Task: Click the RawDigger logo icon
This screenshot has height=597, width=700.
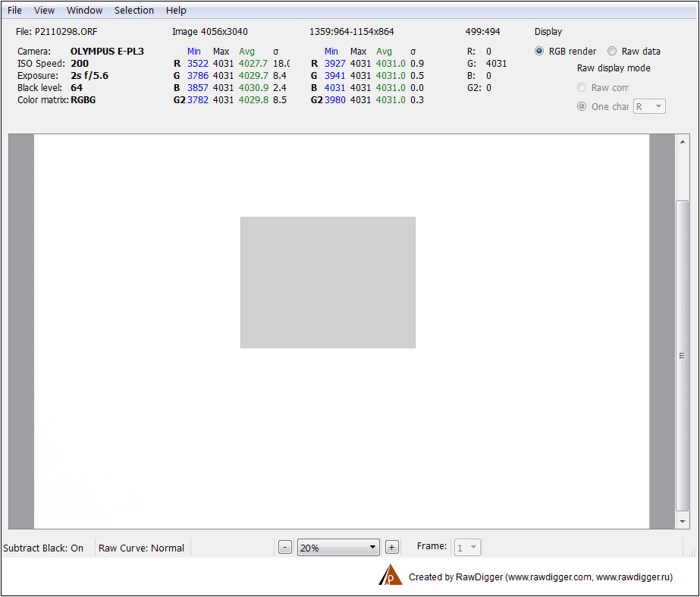Action: pos(390,575)
